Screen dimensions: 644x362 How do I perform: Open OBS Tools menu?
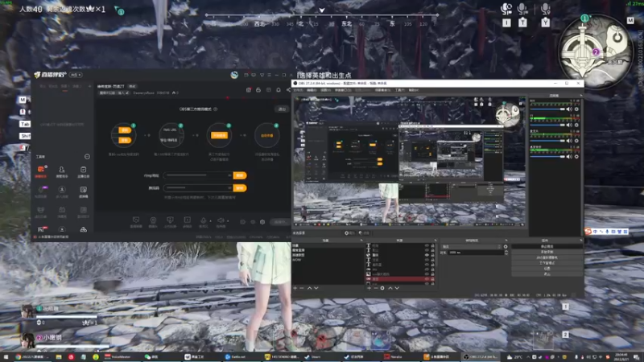(x=399, y=90)
